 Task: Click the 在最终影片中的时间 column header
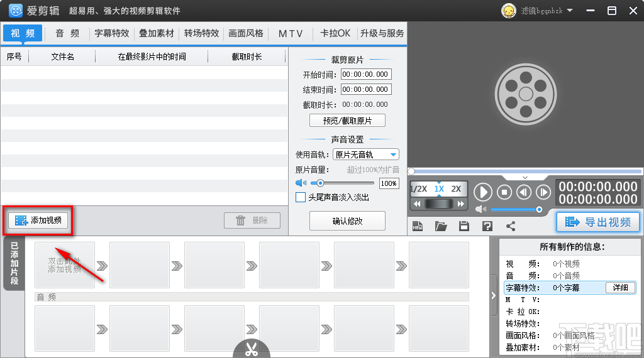click(152, 57)
